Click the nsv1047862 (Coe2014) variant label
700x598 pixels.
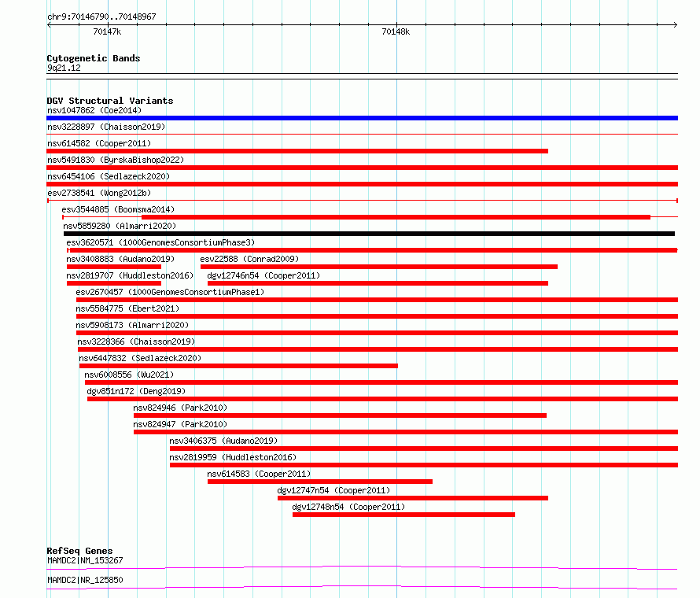coord(94,110)
